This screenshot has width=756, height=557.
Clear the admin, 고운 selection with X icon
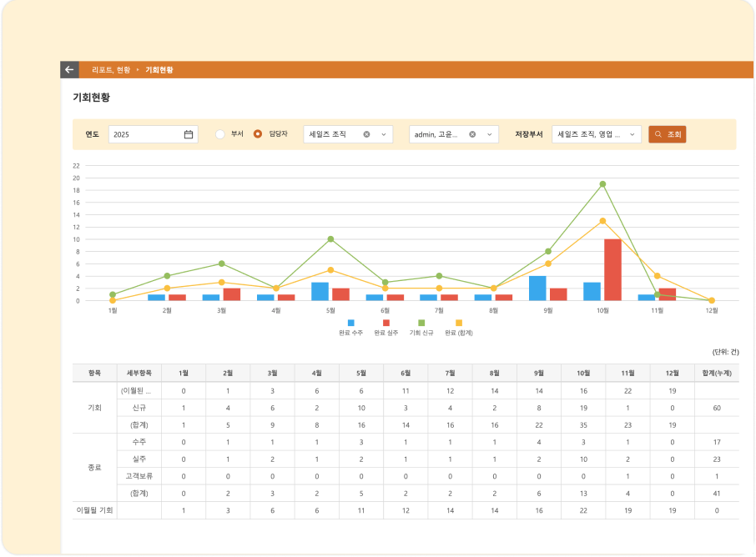point(472,134)
